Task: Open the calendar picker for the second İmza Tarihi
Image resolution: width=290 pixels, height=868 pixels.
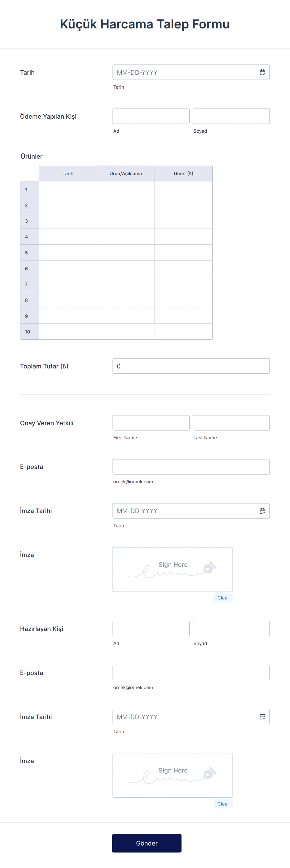Action: [263, 716]
